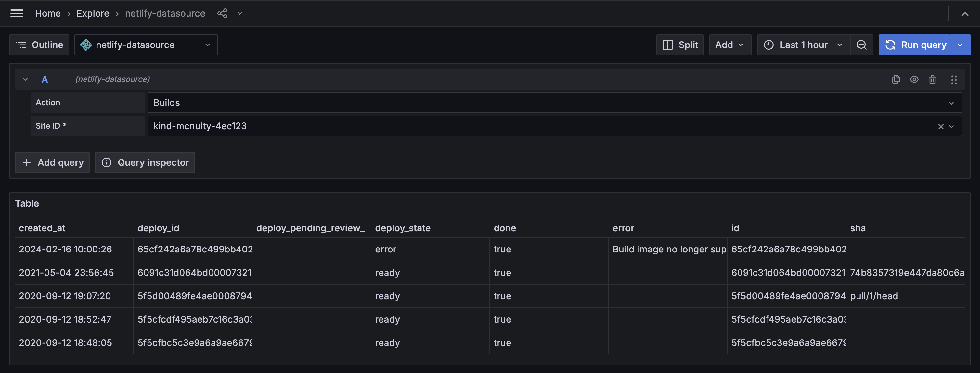Image resolution: width=980 pixels, height=373 pixels.
Task: Click the drag handle of query A
Action: coord(953,79)
